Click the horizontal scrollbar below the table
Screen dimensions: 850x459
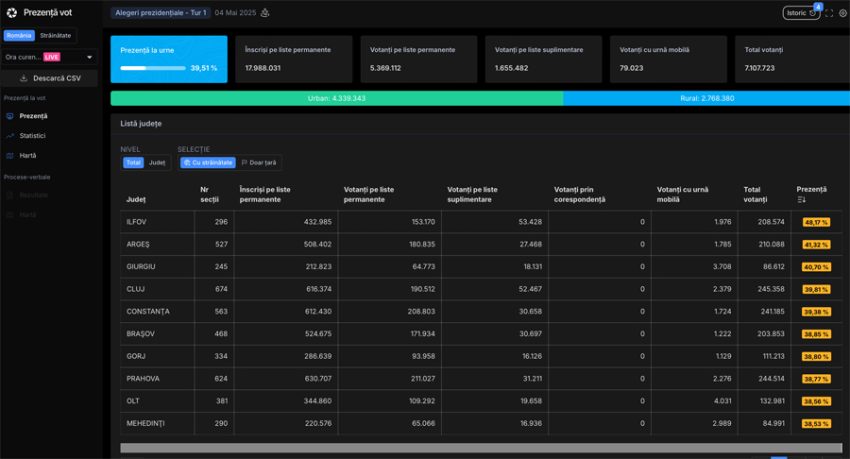click(480, 447)
